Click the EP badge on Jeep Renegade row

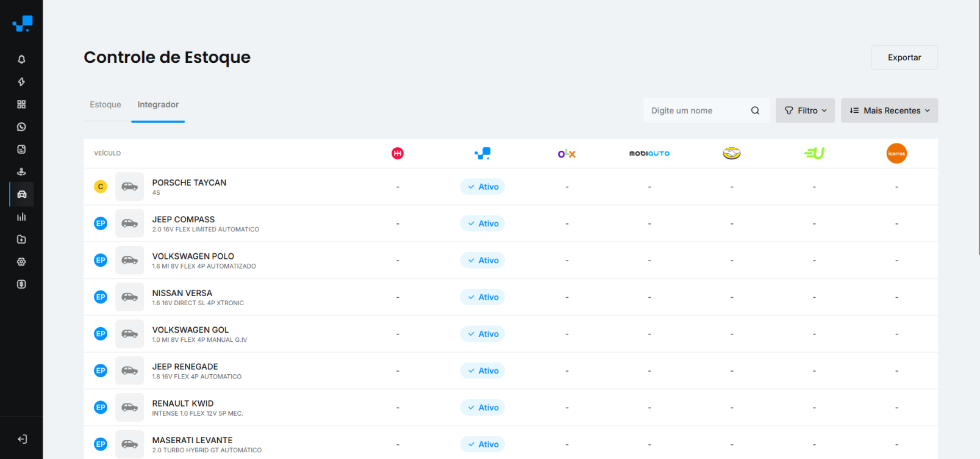click(x=101, y=370)
